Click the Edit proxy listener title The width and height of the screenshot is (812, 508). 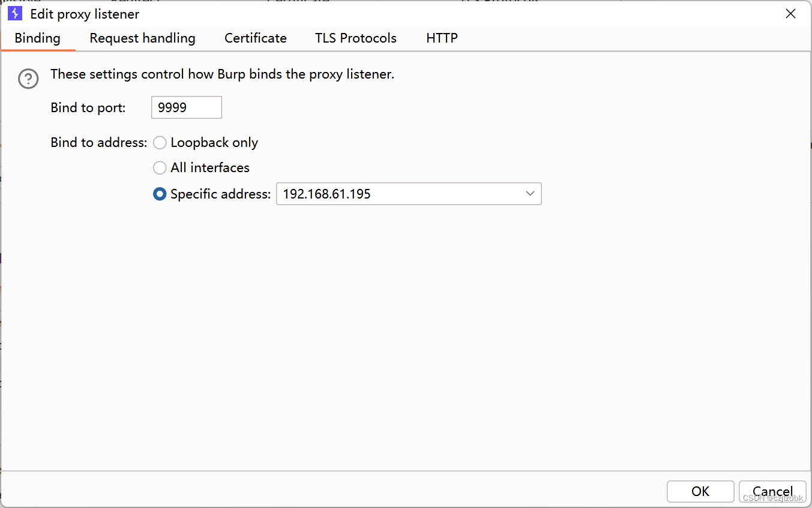point(85,14)
